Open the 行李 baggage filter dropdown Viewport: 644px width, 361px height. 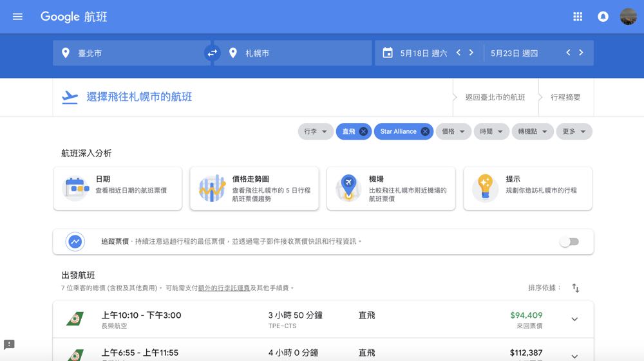point(316,131)
